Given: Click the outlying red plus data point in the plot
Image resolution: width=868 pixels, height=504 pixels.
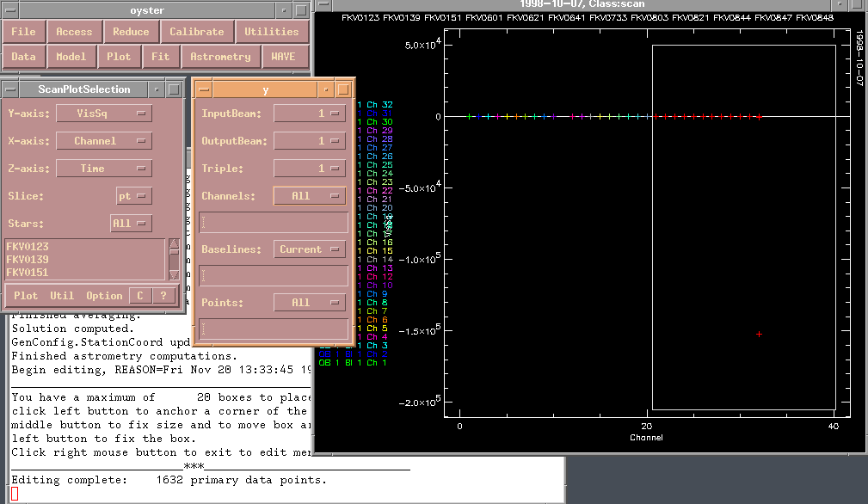Looking at the screenshot, I should pos(759,334).
